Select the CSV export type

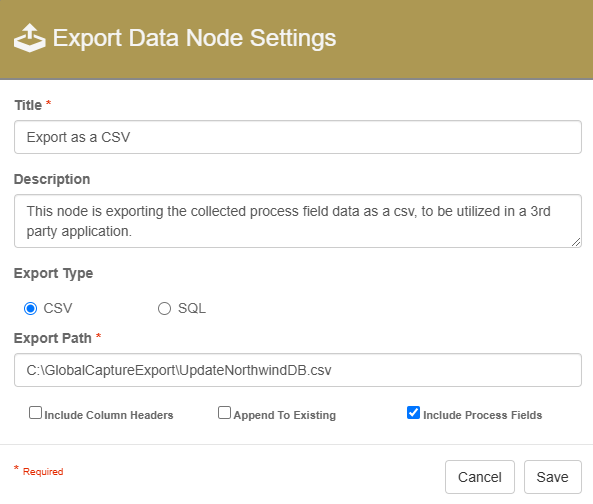click(x=30, y=309)
